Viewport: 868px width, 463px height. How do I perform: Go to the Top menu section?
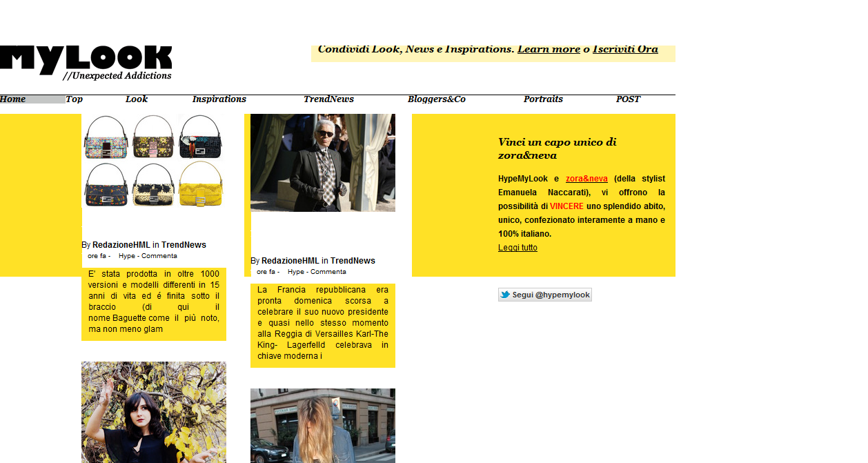[x=75, y=99]
